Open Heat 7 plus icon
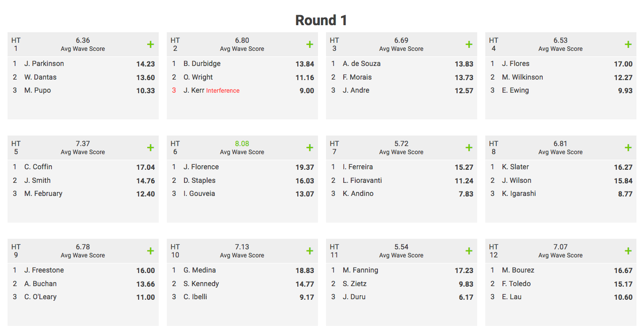The height and width of the screenshot is (336, 644). pyautogui.click(x=469, y=148)
